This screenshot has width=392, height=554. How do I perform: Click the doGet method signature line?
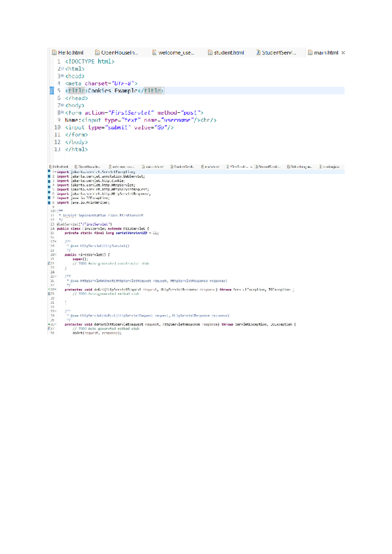pyautogui.click(x=179, y=289)
